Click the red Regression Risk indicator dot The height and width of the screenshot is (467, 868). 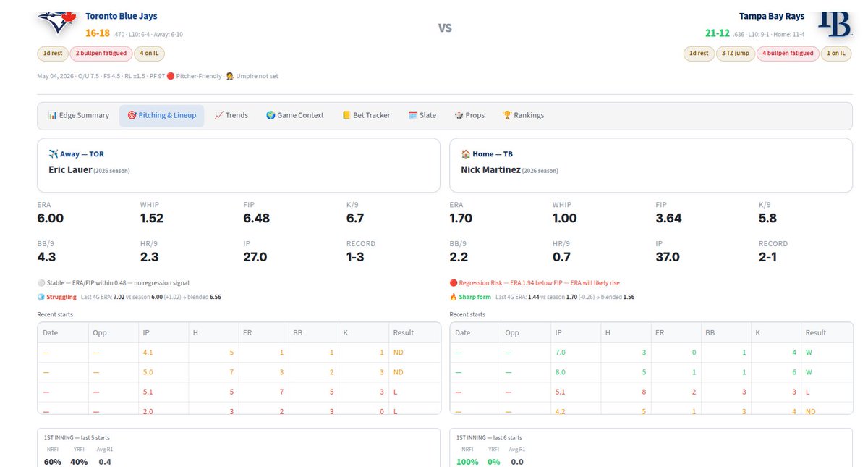click(x=453, y=283)
